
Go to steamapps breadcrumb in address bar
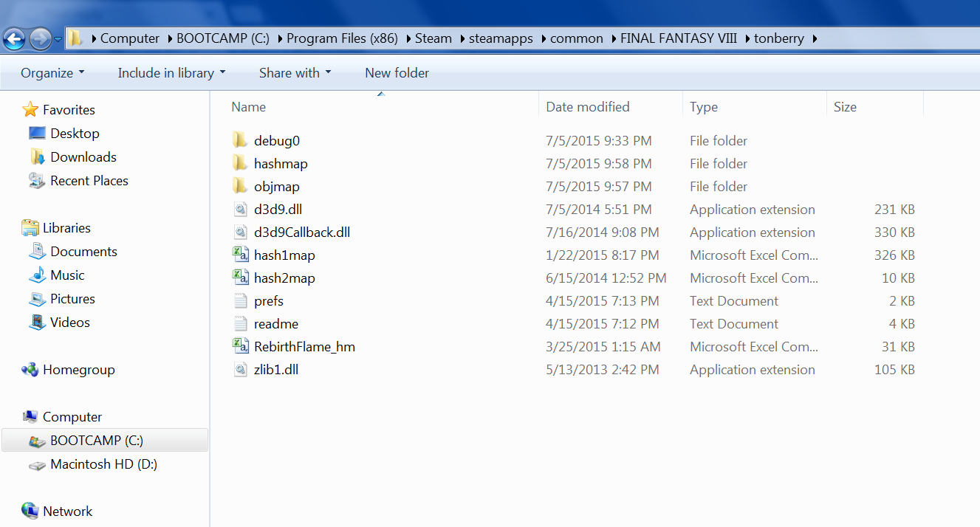pos(501,38)
